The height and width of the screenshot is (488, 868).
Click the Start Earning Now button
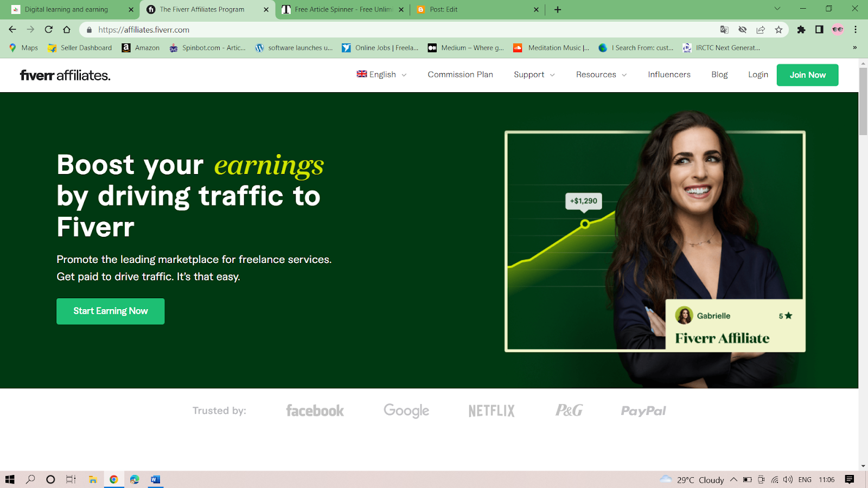coord(111,311)
